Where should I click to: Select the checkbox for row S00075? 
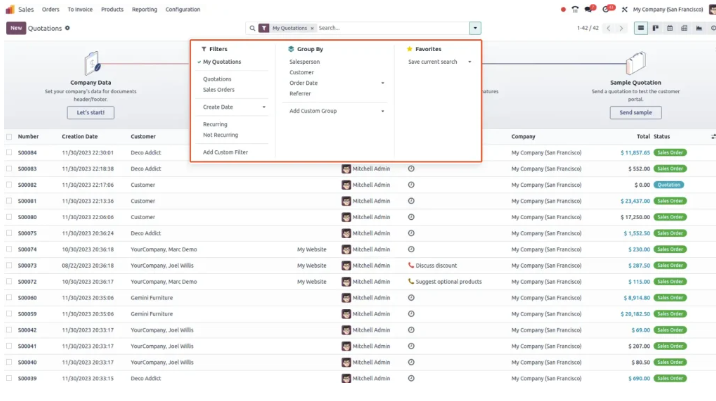[x=9, y=233]
